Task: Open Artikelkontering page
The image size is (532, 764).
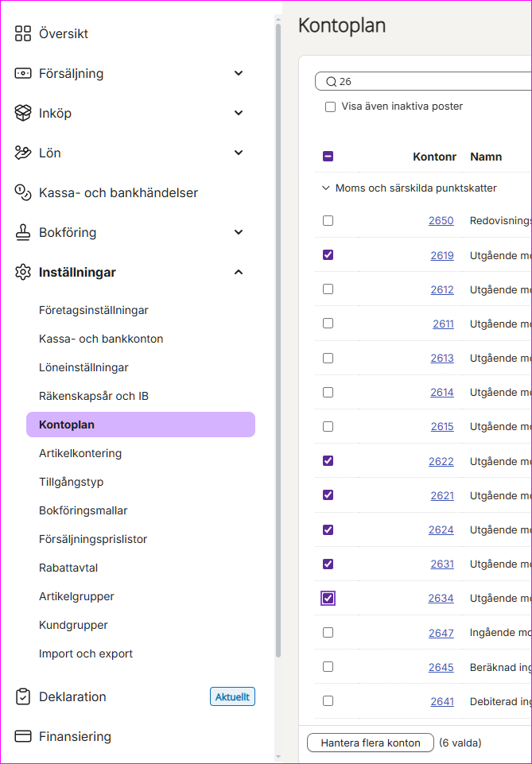Action: [x=80, y=454]
